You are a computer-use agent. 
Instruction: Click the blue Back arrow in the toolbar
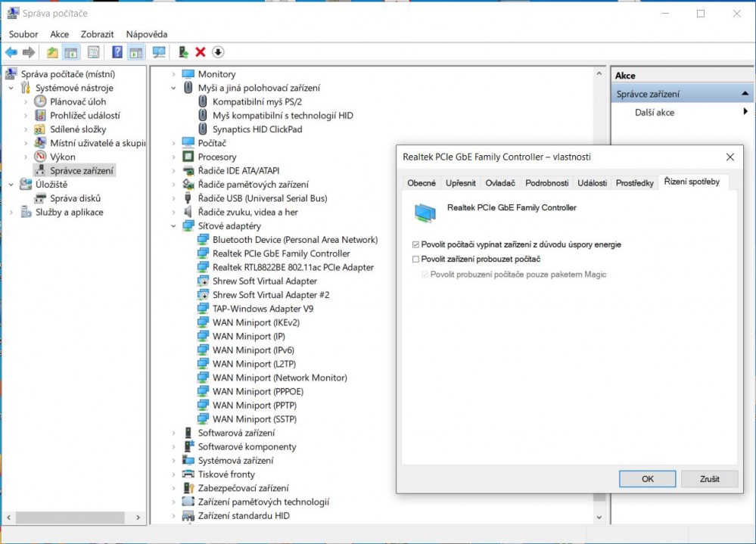tap(11, 52)
